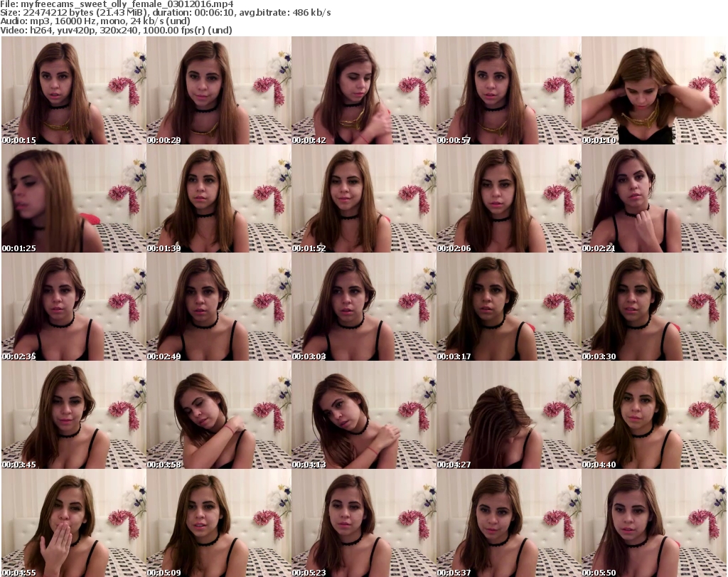Select the thumbnail frame at 00:04:40

point(654,415)
